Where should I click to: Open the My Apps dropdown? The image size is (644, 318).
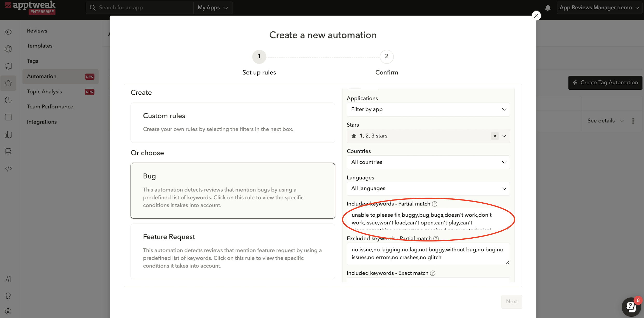pos(213,8)
